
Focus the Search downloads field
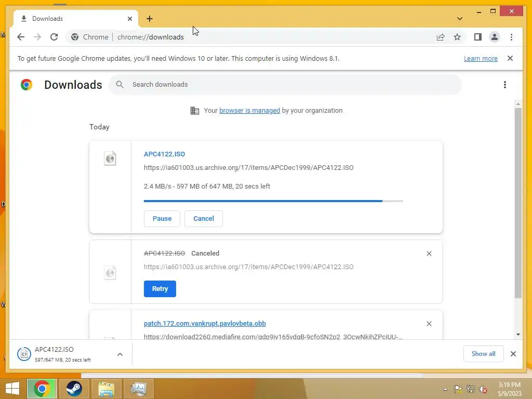point(285,85)
